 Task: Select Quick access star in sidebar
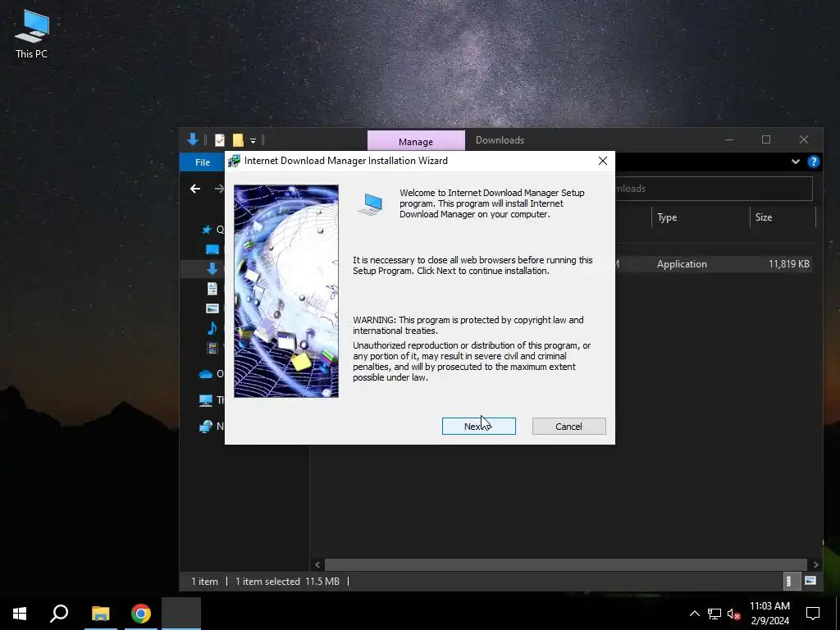207,230
